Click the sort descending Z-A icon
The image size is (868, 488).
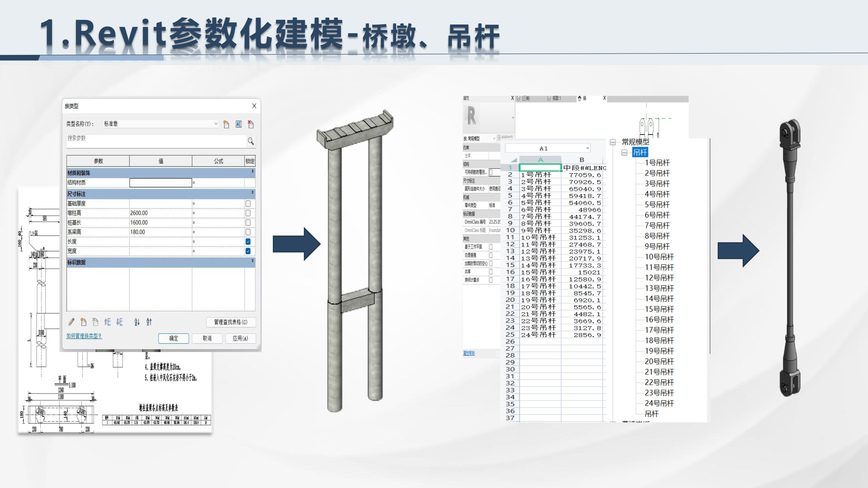point(149,322)
